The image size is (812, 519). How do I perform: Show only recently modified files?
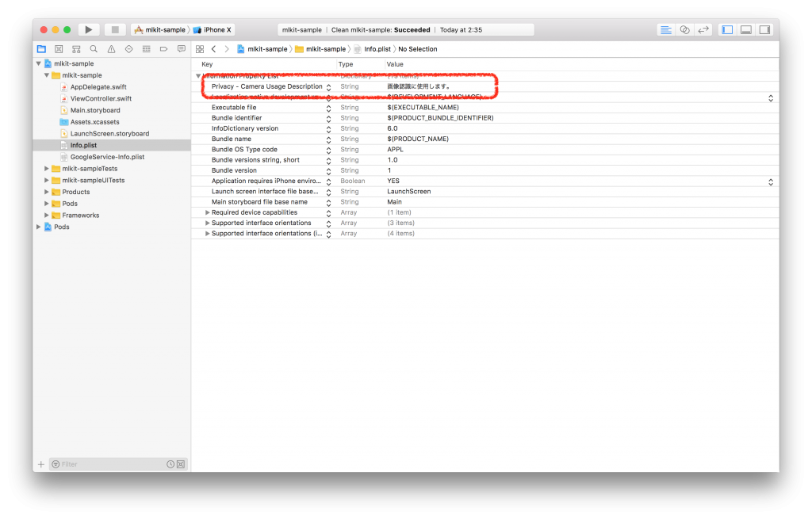(170, 464)
